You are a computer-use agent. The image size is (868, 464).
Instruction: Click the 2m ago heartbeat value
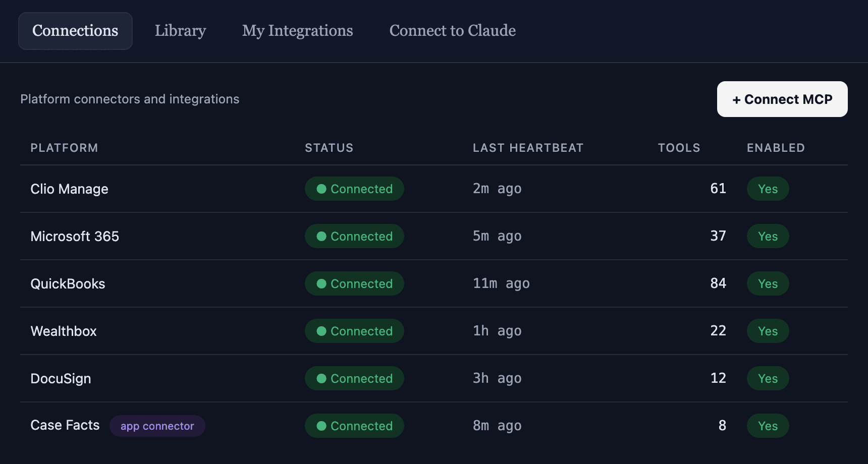coord(497,189)
